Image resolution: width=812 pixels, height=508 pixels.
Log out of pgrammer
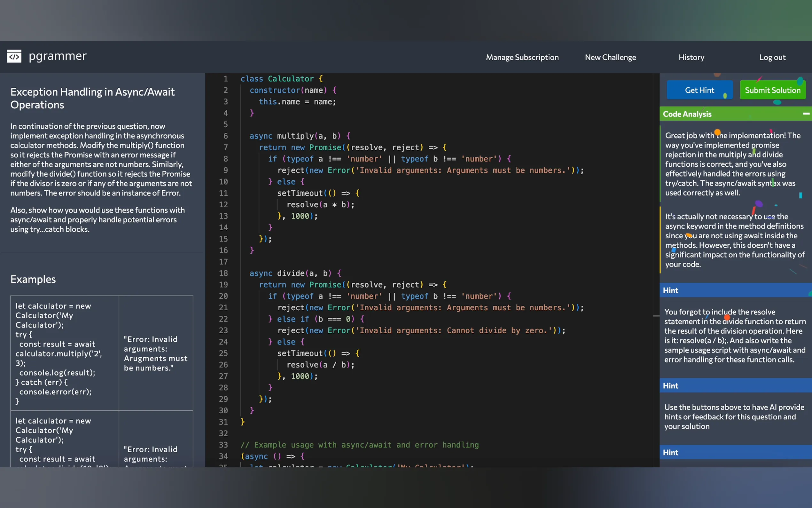pyautogui.click(x=772, y=58)
